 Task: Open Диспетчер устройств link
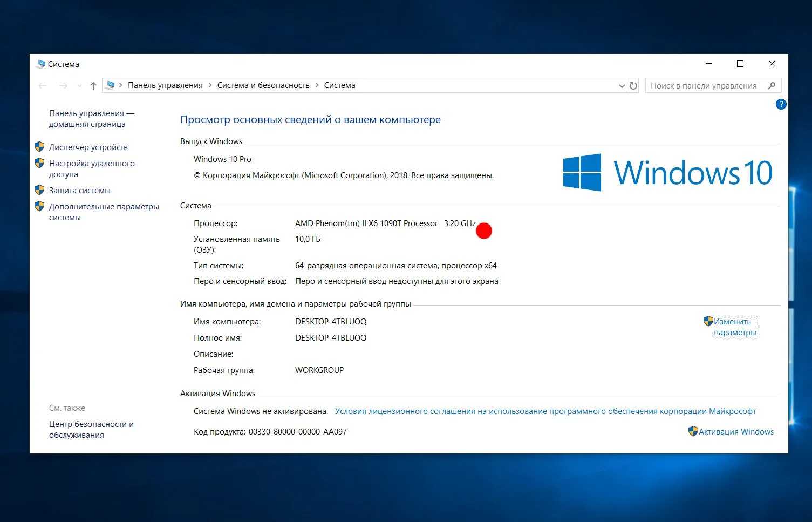pyautogui.click(x=88, y=147)
